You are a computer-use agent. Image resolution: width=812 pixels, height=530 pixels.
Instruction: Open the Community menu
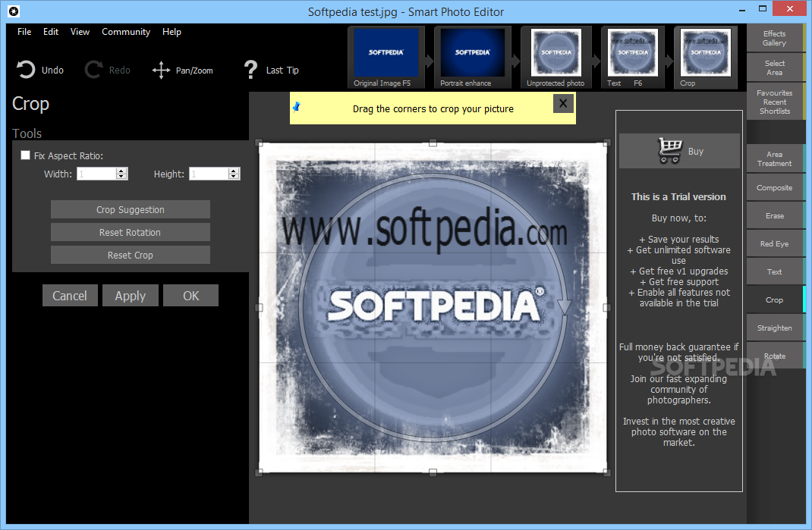coord(126,32)
